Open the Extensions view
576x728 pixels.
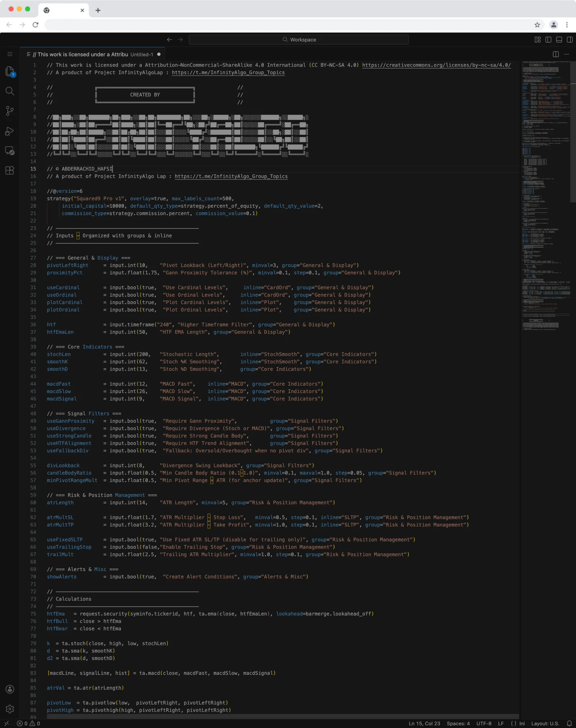point(10,170)
